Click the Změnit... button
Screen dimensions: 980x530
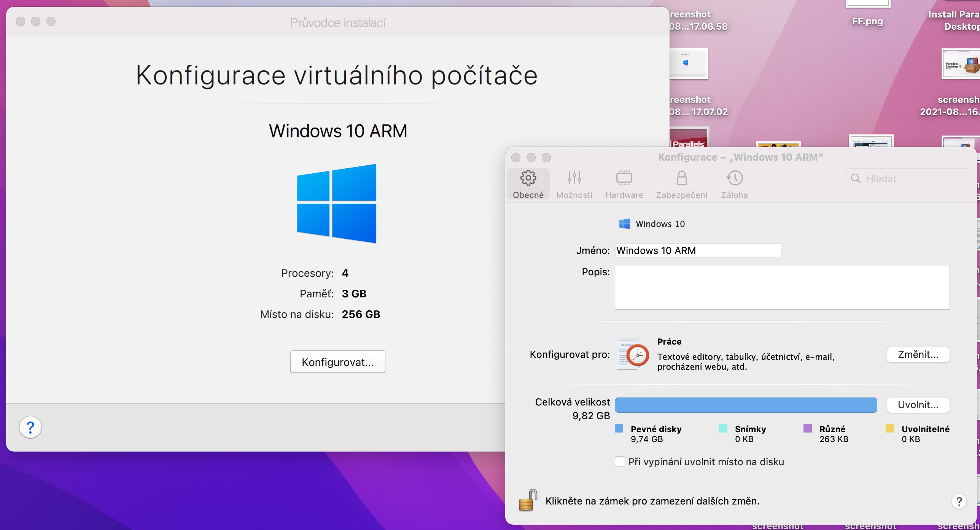pos(918,354)
